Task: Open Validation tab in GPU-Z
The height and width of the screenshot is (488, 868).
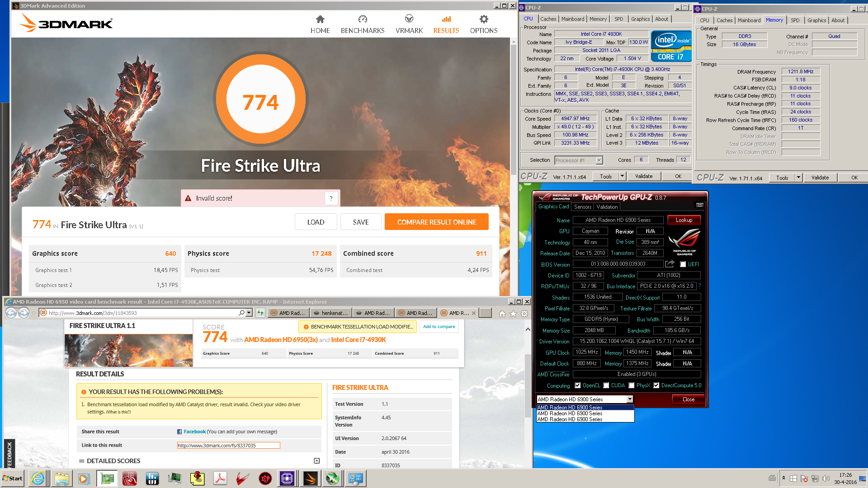Action: point(607,207)
